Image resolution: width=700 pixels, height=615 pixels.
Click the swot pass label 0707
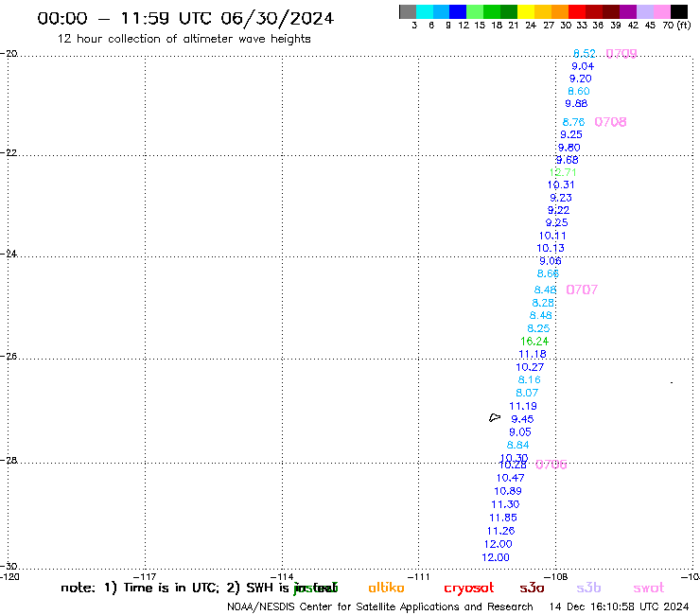click(x=582, y=290)
